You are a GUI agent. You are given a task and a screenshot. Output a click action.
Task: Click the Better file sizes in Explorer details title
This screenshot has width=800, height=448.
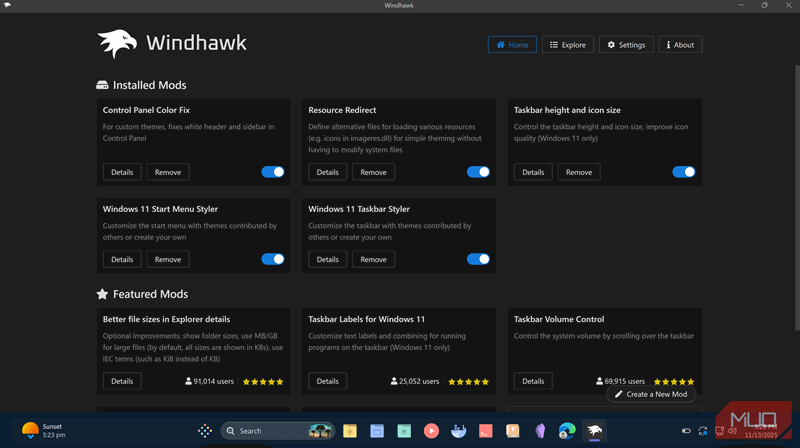(166, 319)
